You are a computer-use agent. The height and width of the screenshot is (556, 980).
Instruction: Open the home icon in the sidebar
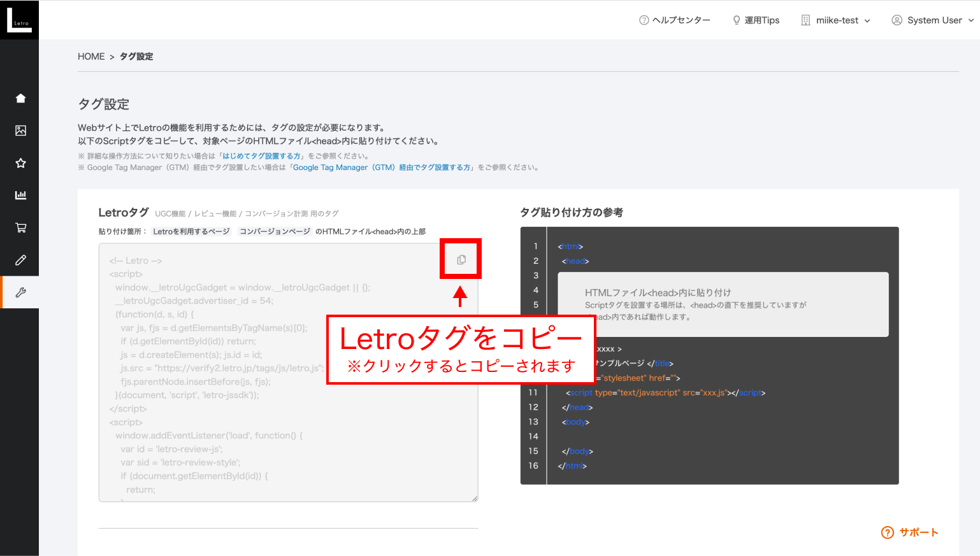tap(20, 98)
